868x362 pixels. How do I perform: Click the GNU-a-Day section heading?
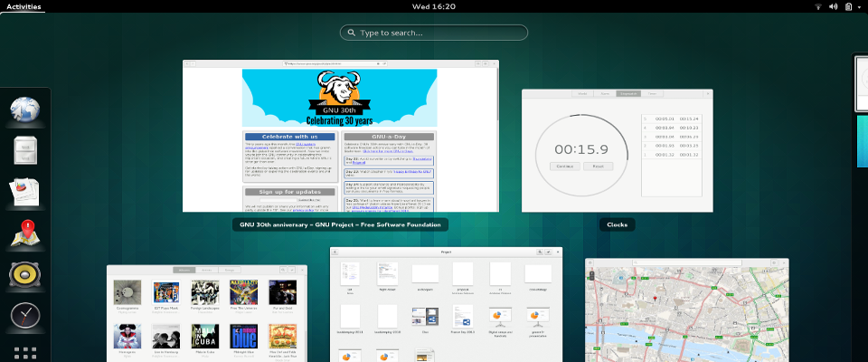pos(389,137)
